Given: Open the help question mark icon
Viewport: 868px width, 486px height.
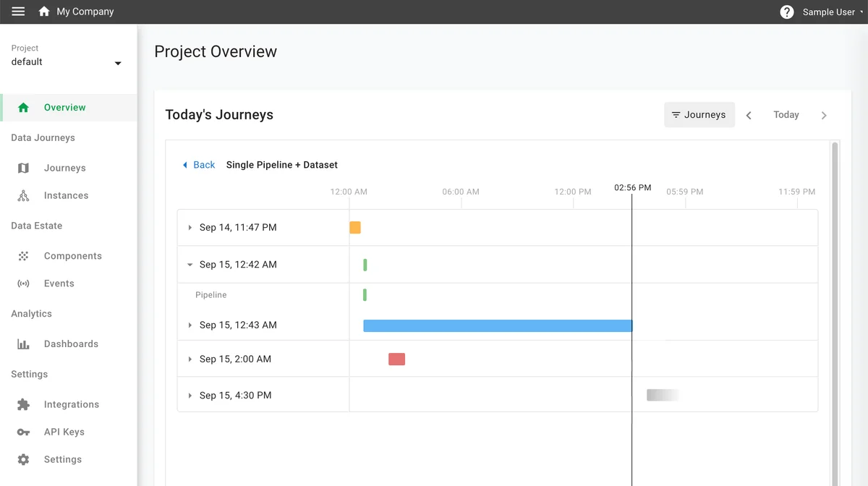Looking at the screenshot, I should 786,12.
